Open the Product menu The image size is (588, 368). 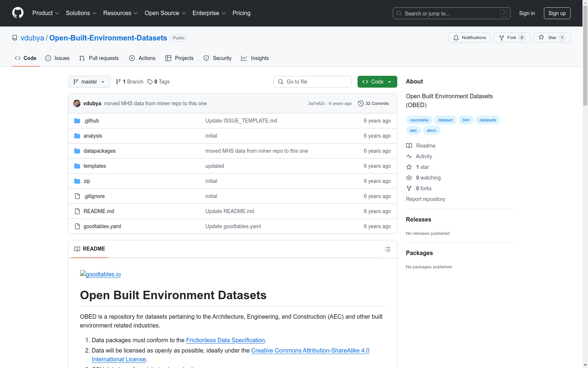point(46,13)
